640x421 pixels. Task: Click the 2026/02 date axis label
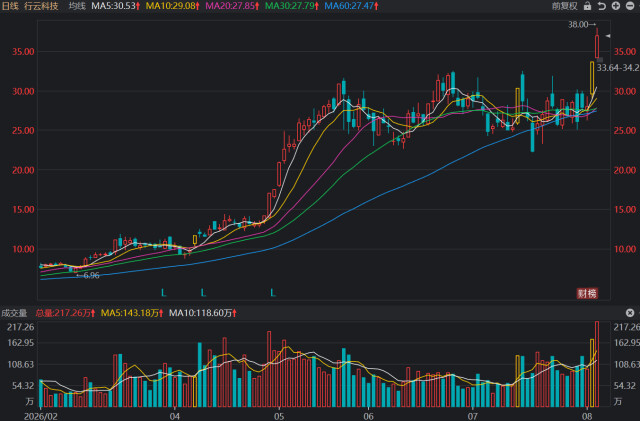41,416
